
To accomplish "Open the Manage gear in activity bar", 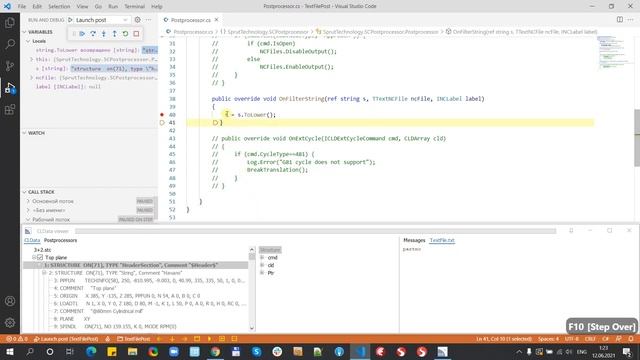I will 10,322.
